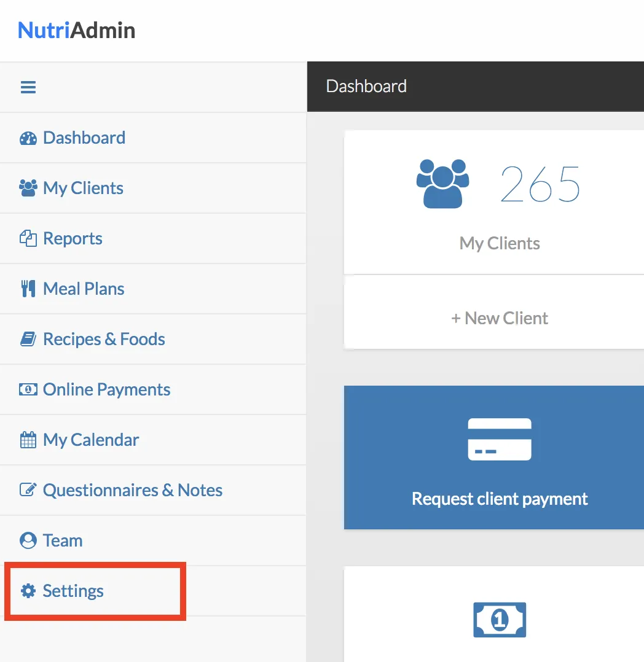Click the Settings gear icon

(x=28, y=591)
